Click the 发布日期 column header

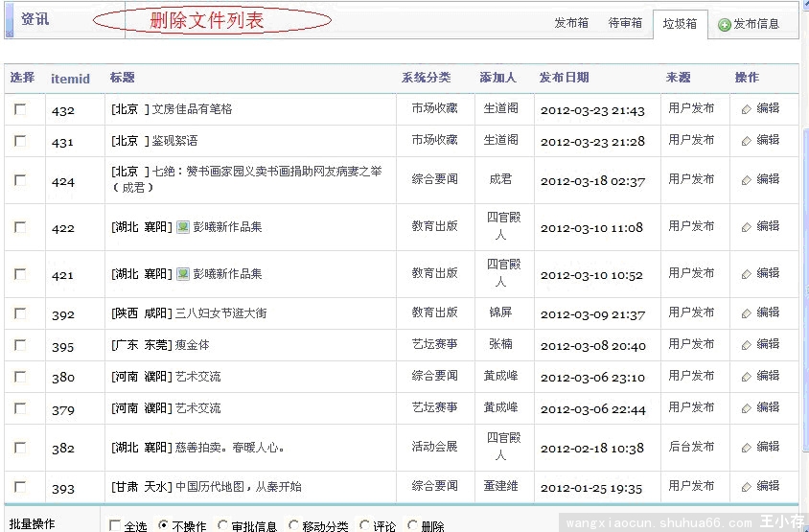pos(564,78)
